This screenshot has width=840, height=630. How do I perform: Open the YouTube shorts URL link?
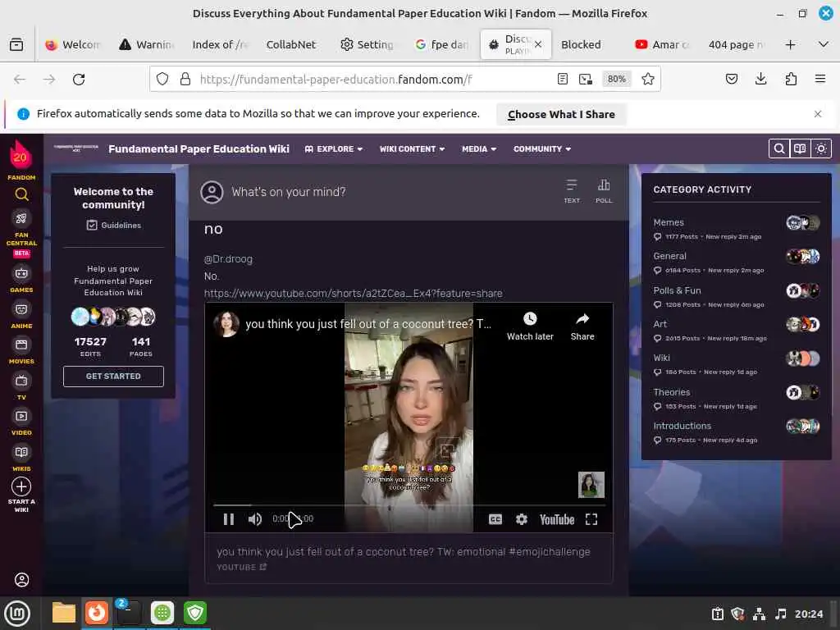tap(353, 294)
